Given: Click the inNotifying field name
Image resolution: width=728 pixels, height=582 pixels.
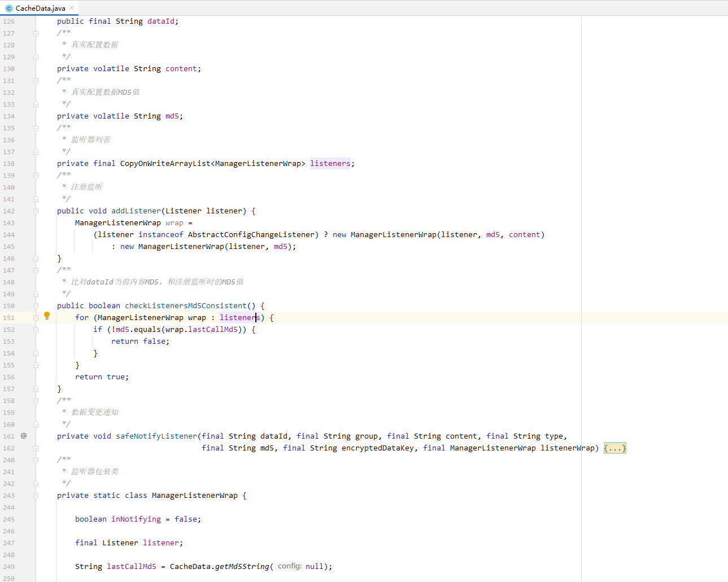Looking at the screenshot, I should pyautogui.click(x=136, y=519).
